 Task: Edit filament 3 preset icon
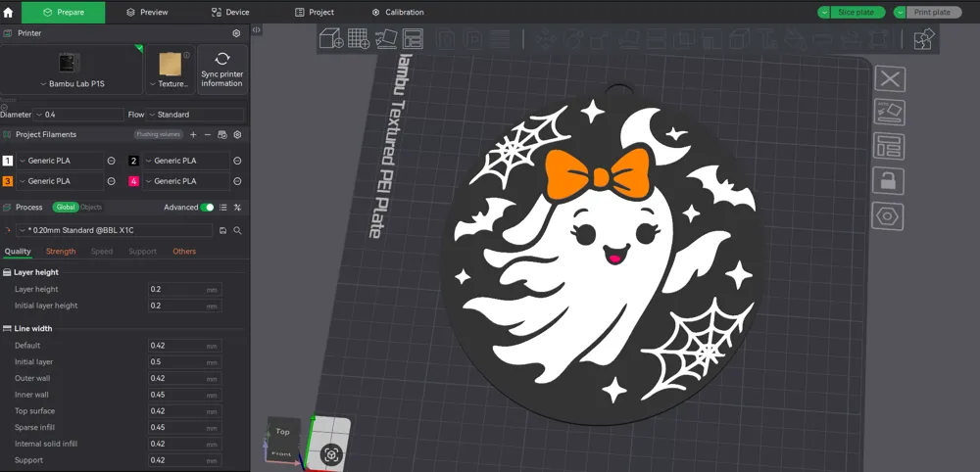112,181
